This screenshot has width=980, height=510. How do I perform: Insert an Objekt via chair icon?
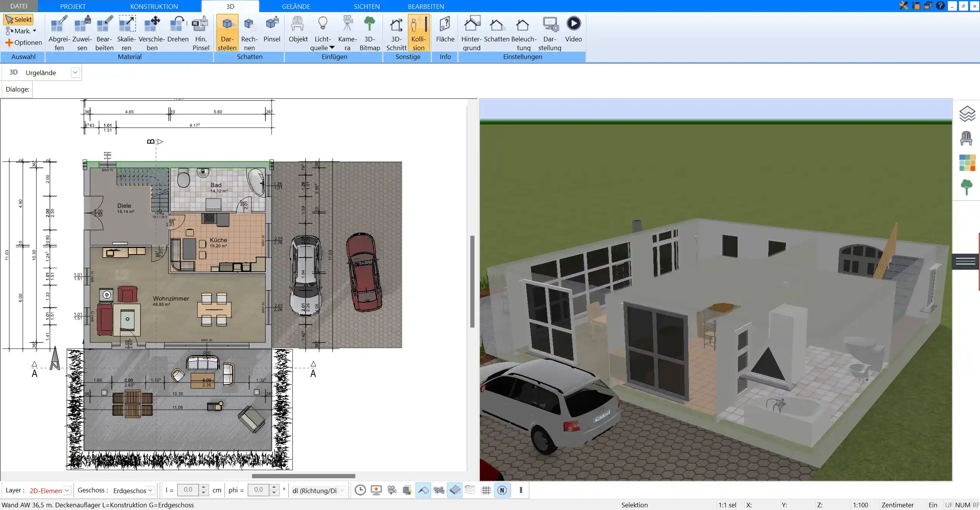298,29
